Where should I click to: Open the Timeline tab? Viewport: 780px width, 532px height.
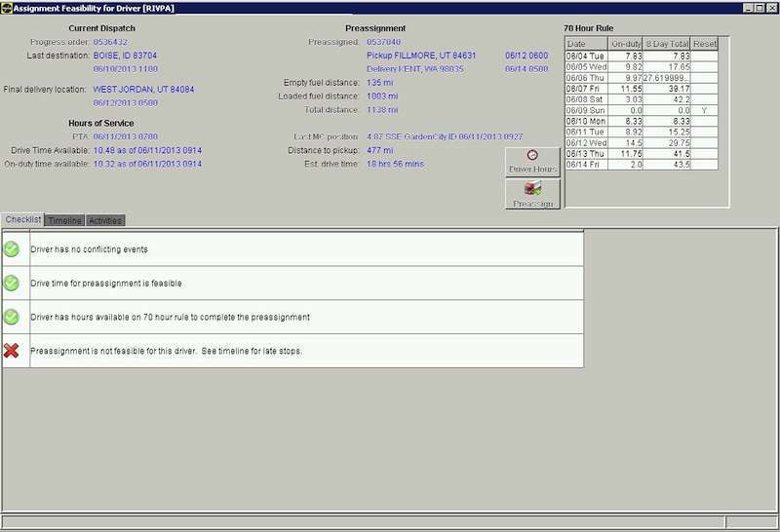64,221
